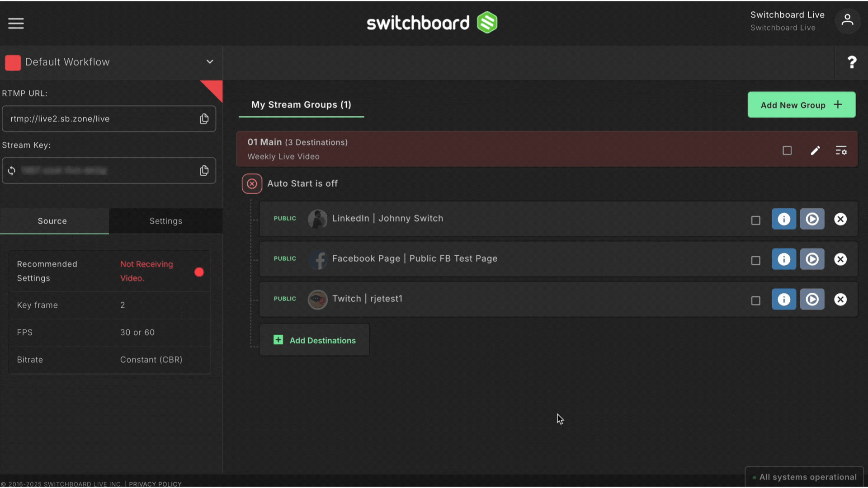This screenshot has height=488, width=868.
Task: Open the user account profile icon
Action: click(847, 21)
